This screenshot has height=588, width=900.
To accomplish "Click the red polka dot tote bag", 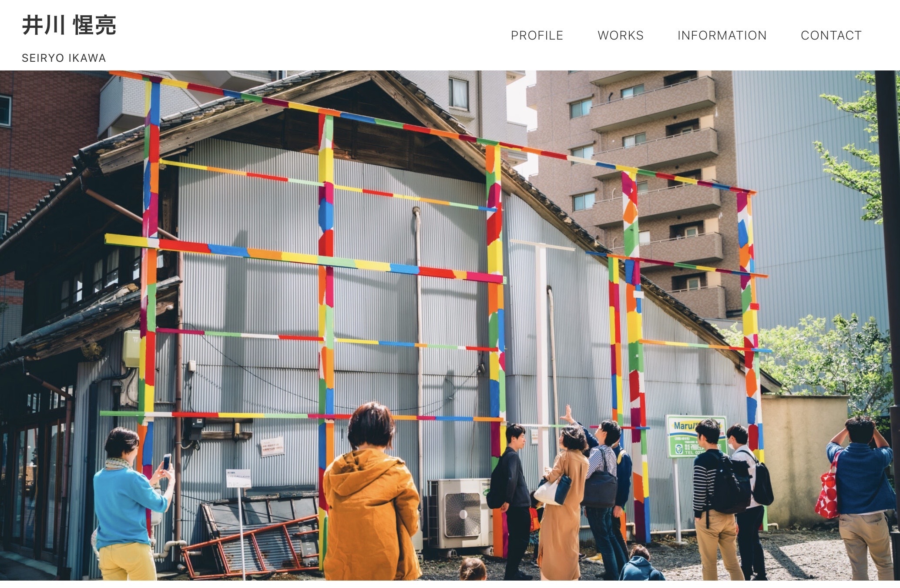I will coord(826,491).
